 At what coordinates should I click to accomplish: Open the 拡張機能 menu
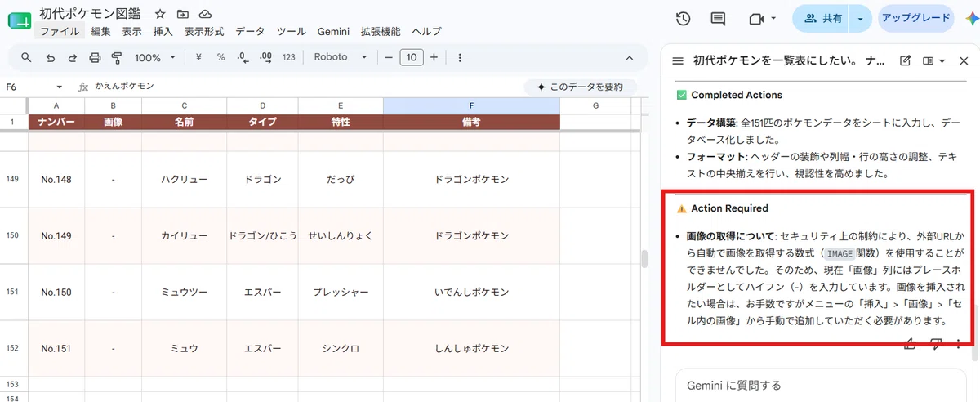[x=381, y=32]
